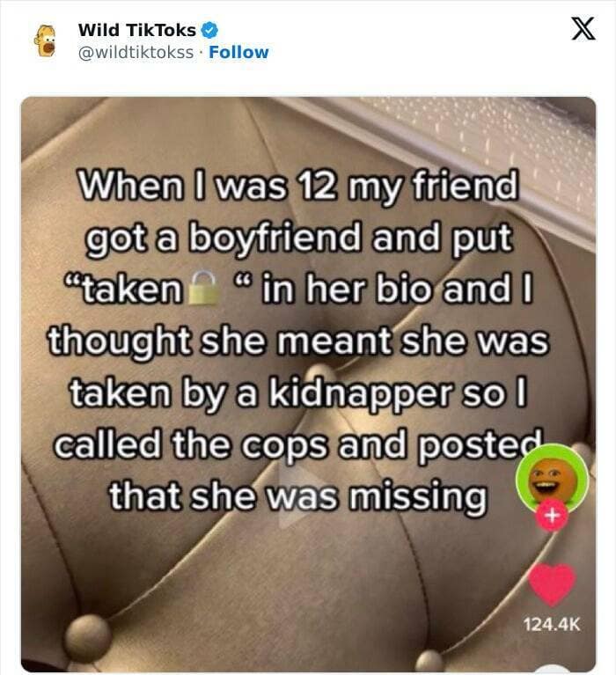Viewport: 616px width, 675px height.
Task: Select caption line 'When I was 12 my friend'
Action: [297, 186]
